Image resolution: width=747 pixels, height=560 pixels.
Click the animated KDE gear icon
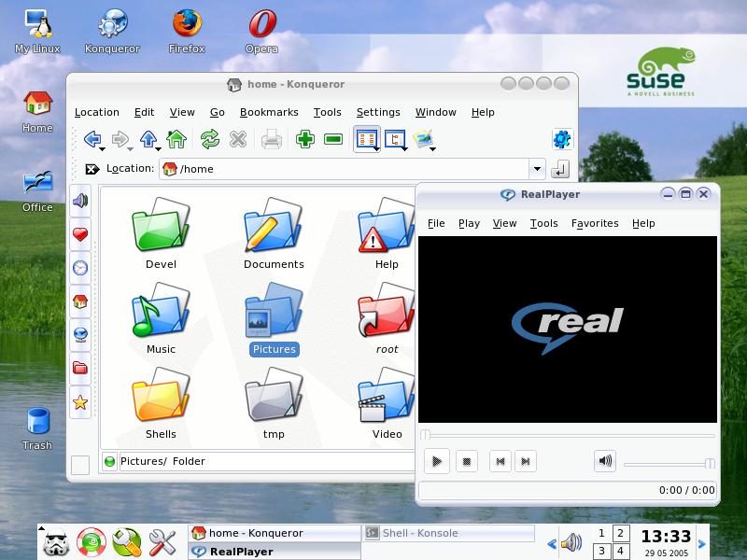[x=562, y=139]
